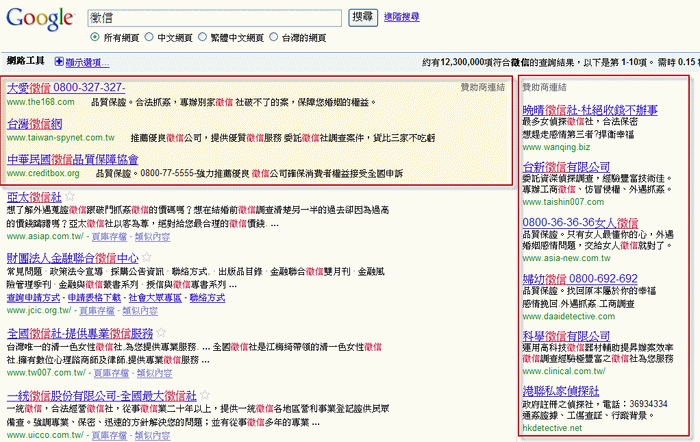Screen dimensions: 700x442
Task: Open the 全國徵信社-提供專業徵信服務 result title
Action: click(80, 334)
